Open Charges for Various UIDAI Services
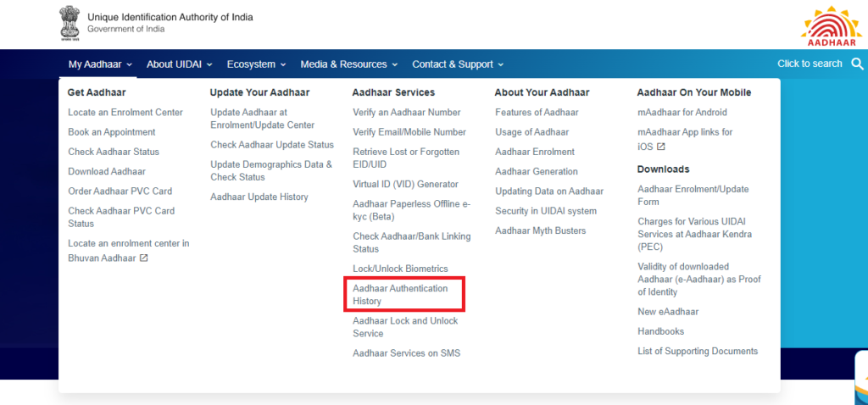Image resolution: width=868 pixels, height=405 pixels. coord(695,234)
